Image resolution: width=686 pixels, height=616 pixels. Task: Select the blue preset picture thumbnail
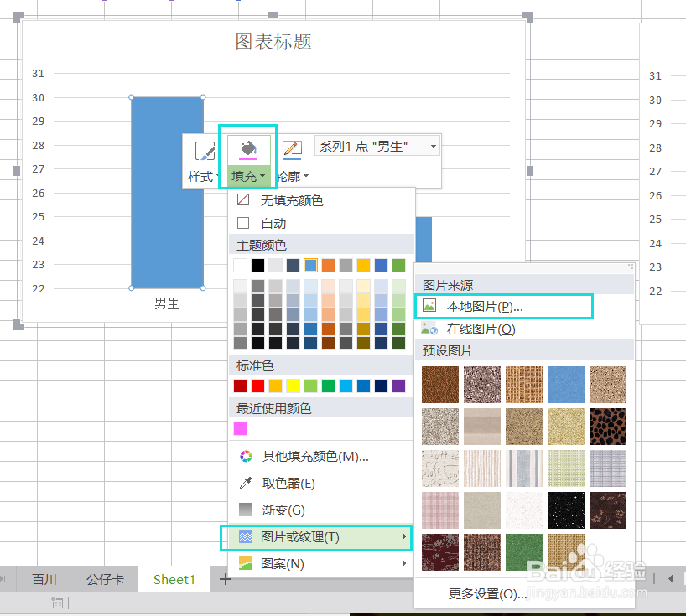click(x=566, y=385)
